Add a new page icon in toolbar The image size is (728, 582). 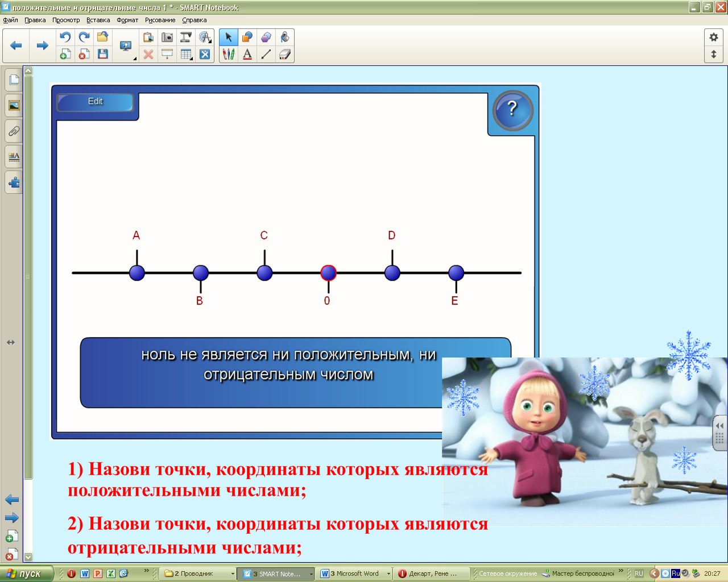(x=65, y=54)
